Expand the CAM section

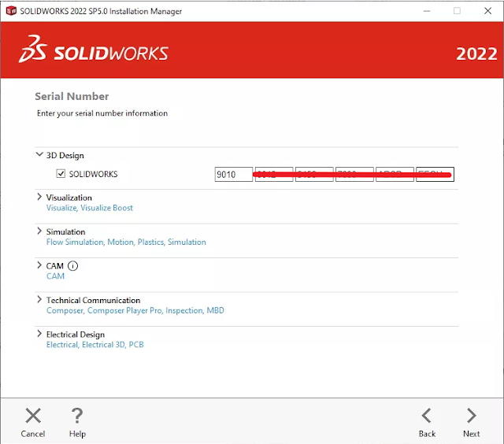point(39,265)
